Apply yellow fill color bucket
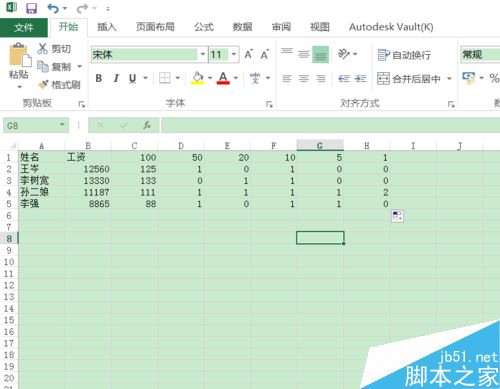The width and height of the screenshot is (500, 389). (197, 78)
